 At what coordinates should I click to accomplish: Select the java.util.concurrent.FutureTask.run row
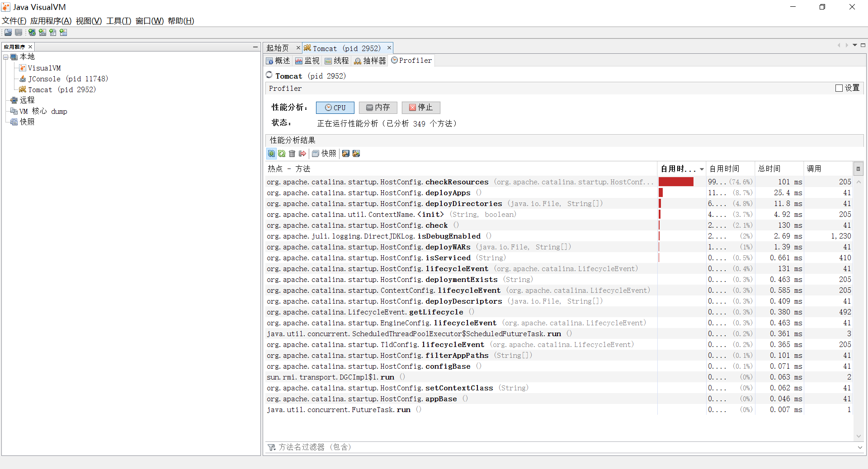point(559,410)
